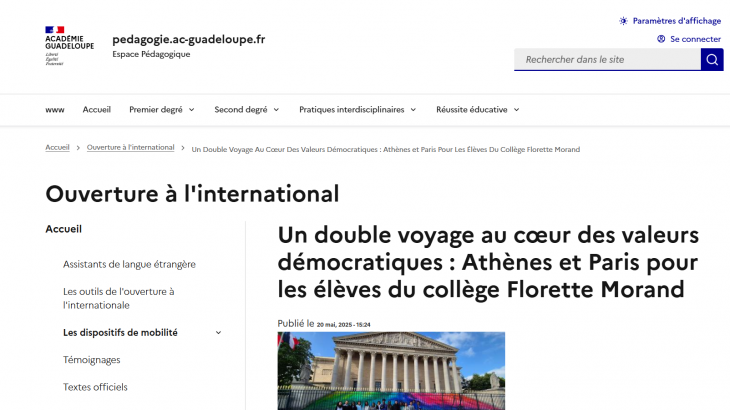The width and height of the screenshot is (730, 410).
Task: Open Assistants de langue étrangère
Action: coord(129,264)
